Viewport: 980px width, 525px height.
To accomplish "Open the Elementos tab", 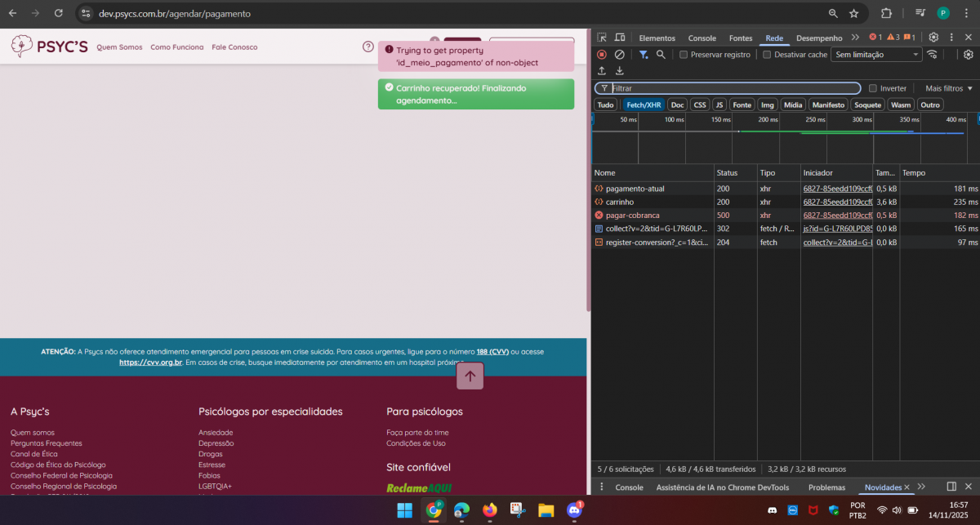I will tap(657, 38).
